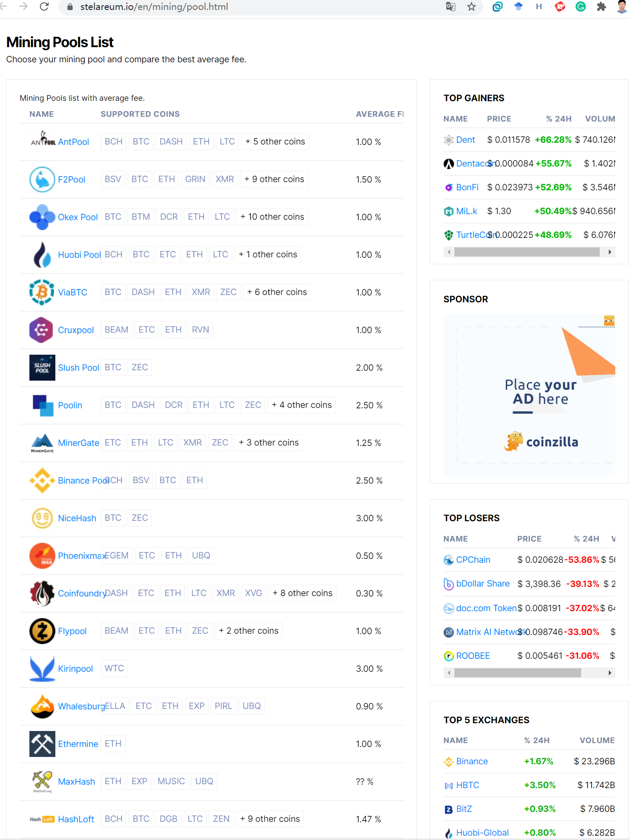Open the browser Extensions puzzle icon
The width and height of the screenshot is (630, 840).
click(x=601, y=7)
